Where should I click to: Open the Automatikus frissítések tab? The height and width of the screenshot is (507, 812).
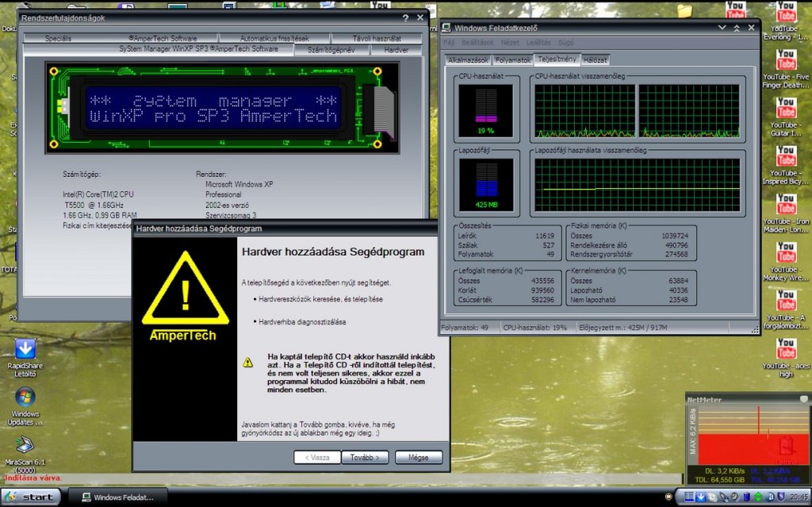coord(274,38)
